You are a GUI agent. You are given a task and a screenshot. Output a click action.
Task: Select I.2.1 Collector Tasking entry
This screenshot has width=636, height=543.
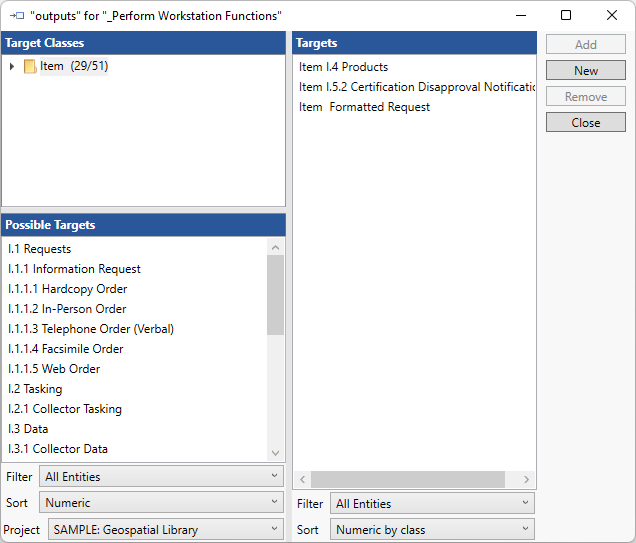click(x=65, y=409)
